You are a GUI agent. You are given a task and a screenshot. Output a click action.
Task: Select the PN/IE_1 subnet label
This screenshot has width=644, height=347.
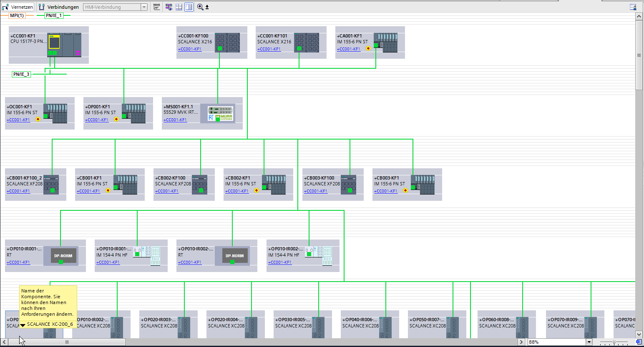54,15
